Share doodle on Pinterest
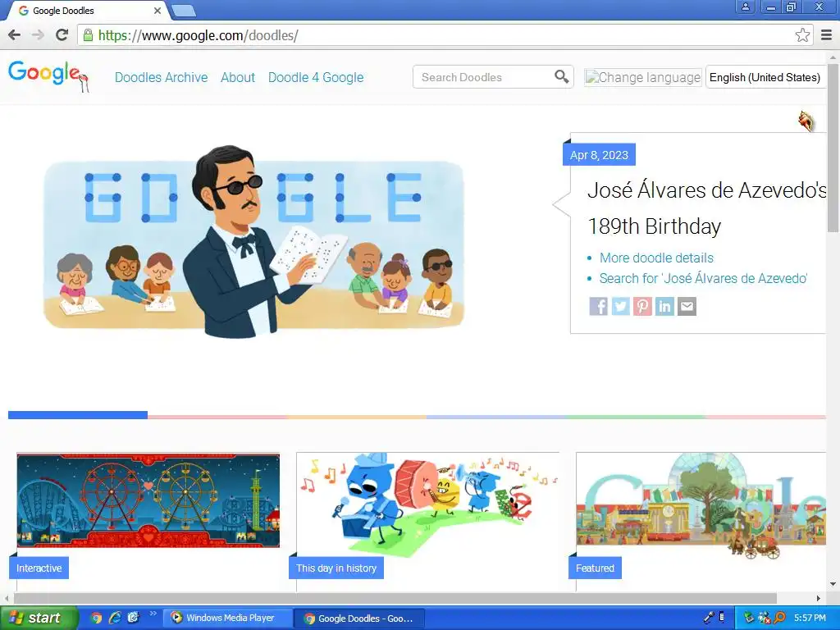Viewport: 840px width, 630px height. click(642, 307)
